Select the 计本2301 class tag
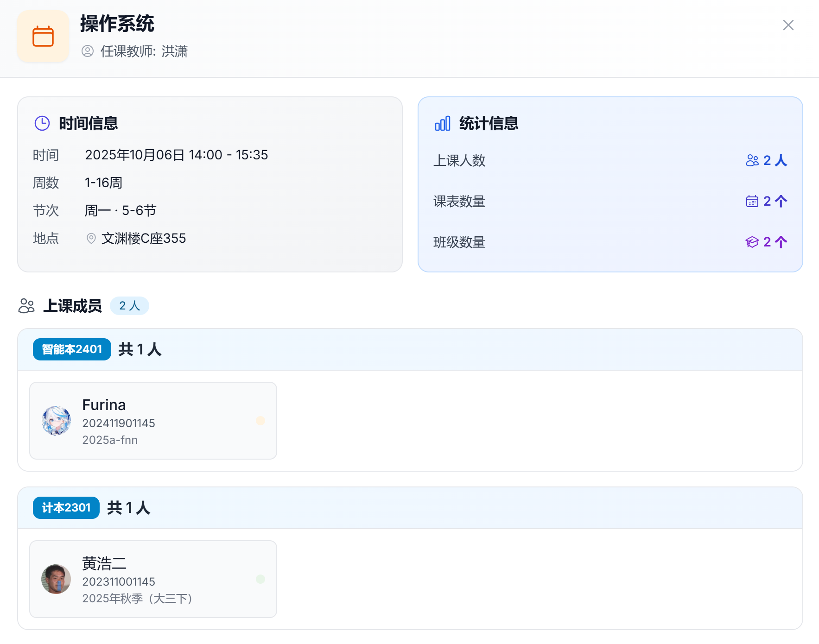Viewport: 819px width, 644px height. 66,508
